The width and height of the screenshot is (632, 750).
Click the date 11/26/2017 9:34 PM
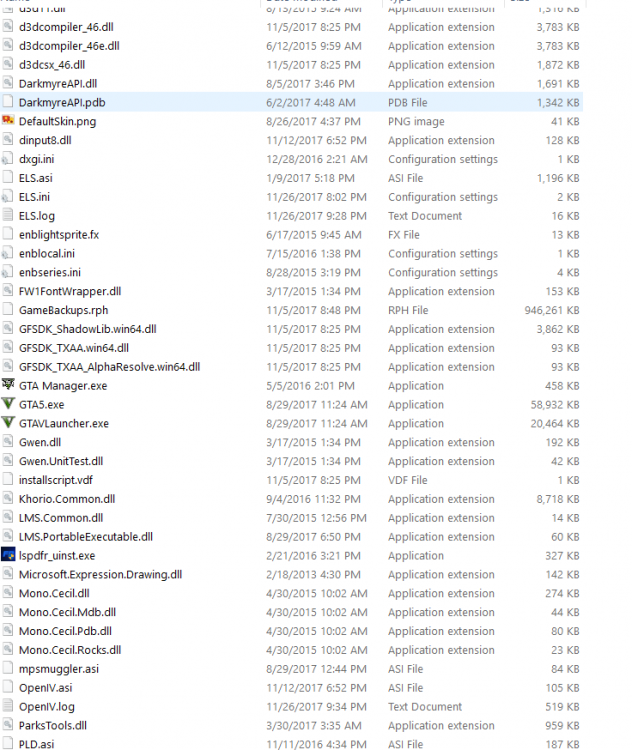(316, 706)
